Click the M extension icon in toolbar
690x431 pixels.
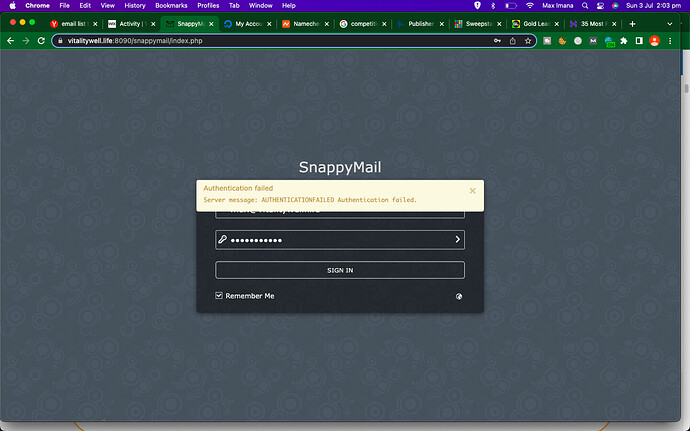tap(593, 41)
